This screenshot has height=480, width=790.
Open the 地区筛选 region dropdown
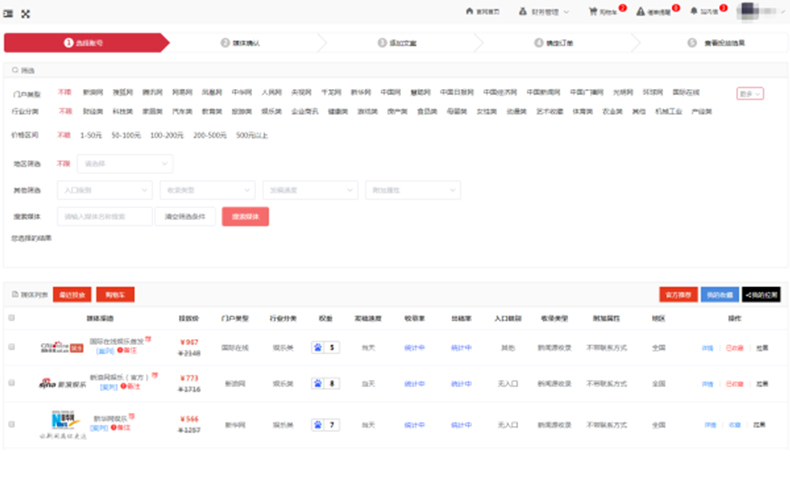click(x=125, y=163)
